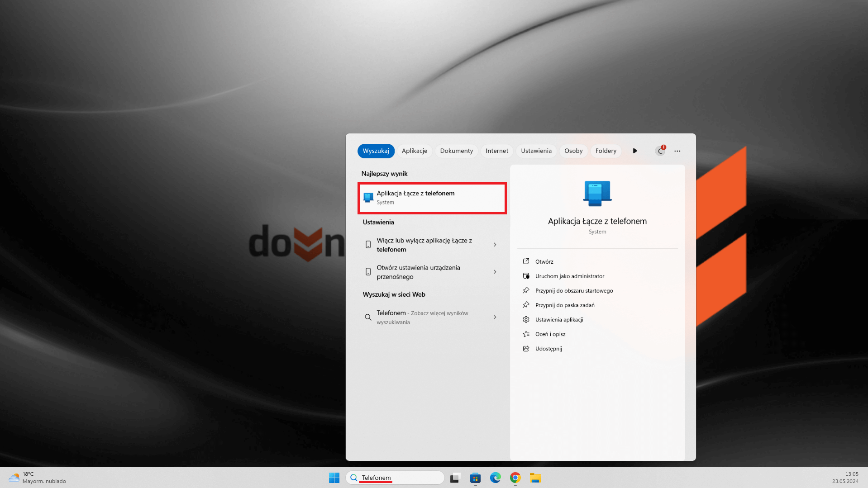Click the phone icon beside Włącz lub wyłącz
The height and width of the screenshot is (488, 868).
point(368,245)
